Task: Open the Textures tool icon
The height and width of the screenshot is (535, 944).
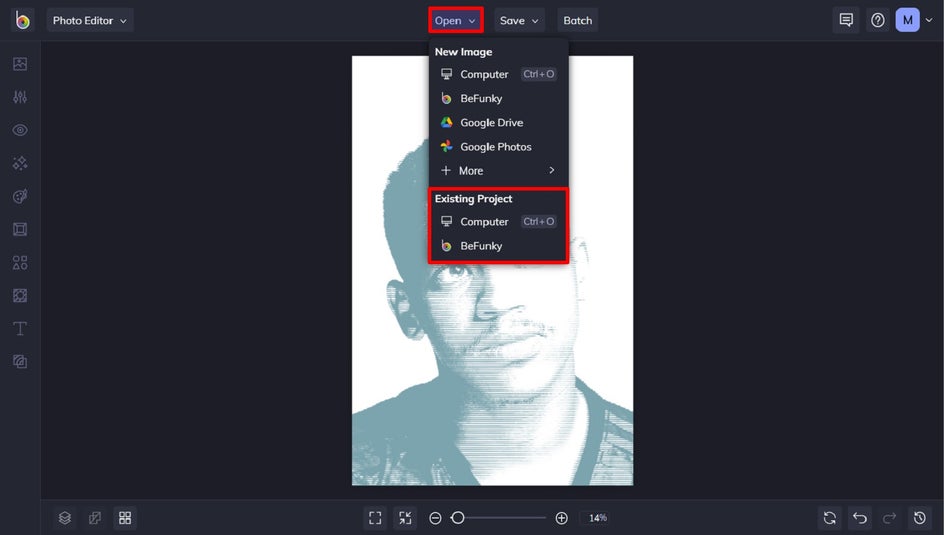Action: [x=20, y=362]
